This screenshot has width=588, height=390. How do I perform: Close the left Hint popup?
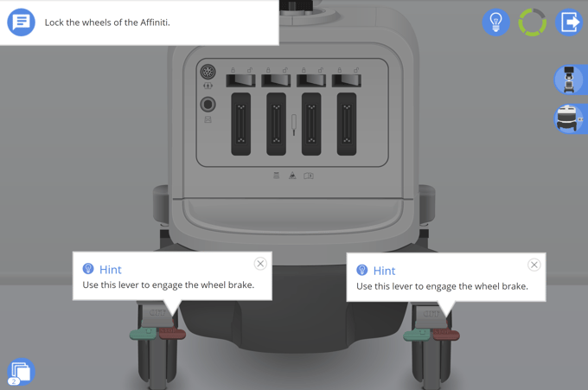coord(260,264)
